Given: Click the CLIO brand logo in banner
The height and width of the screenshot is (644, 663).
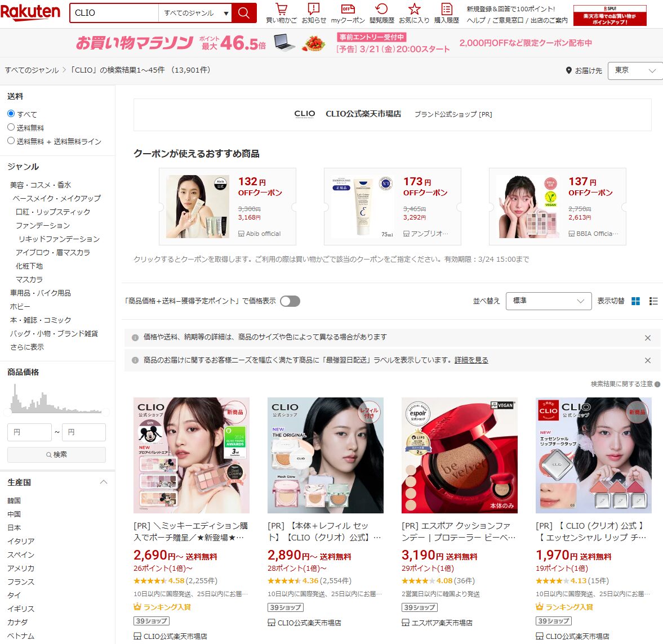Looking at the screenshot, I should (x=305, y=114).
